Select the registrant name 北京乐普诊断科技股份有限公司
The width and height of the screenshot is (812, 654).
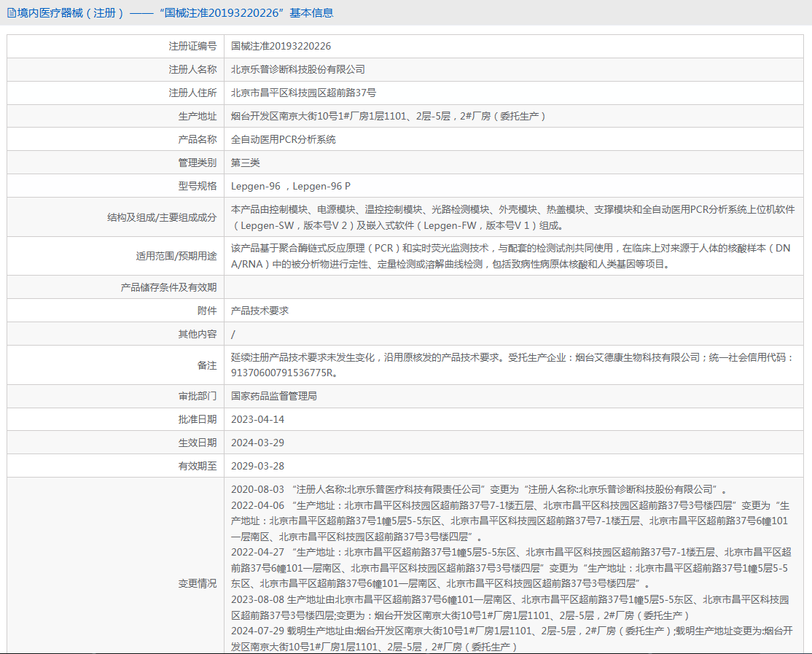pos(298,69)
